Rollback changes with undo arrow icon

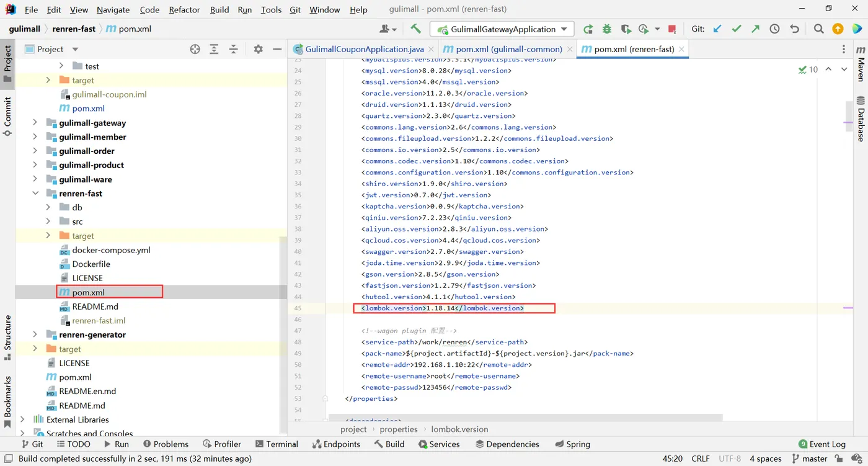point(794,29)
